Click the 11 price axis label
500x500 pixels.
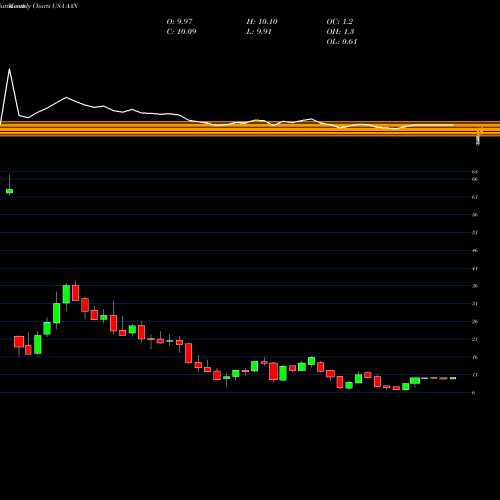coord(475,375)
